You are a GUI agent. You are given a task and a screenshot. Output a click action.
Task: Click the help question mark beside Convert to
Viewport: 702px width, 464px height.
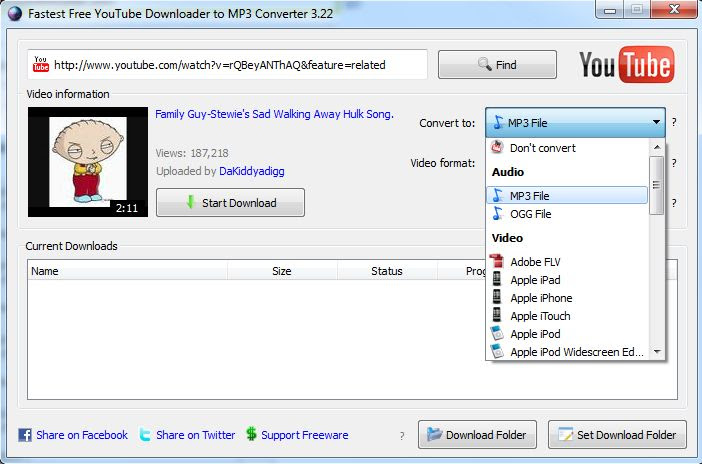[674, 122]
